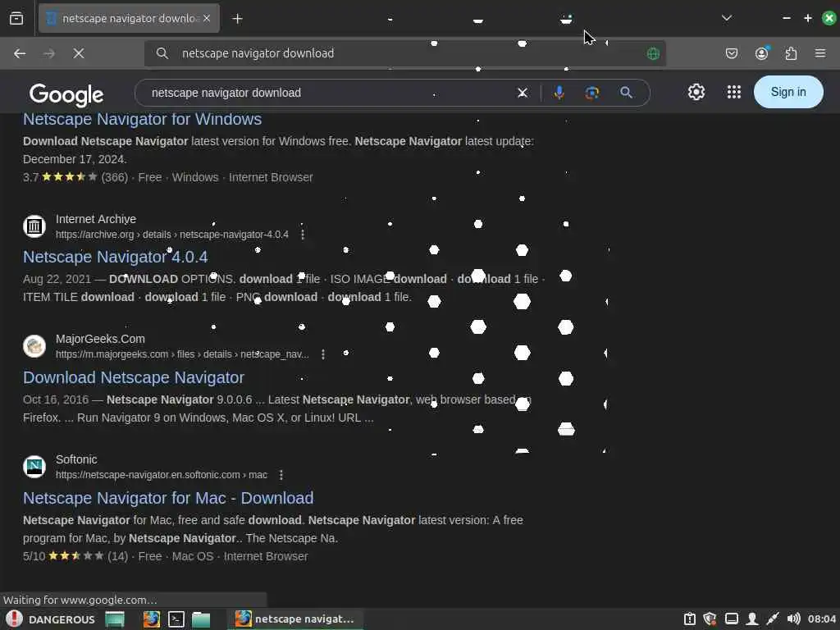Open MajorGeeks result options menu
The height and width of the screenshot is (630, 840).
[323, 354]
